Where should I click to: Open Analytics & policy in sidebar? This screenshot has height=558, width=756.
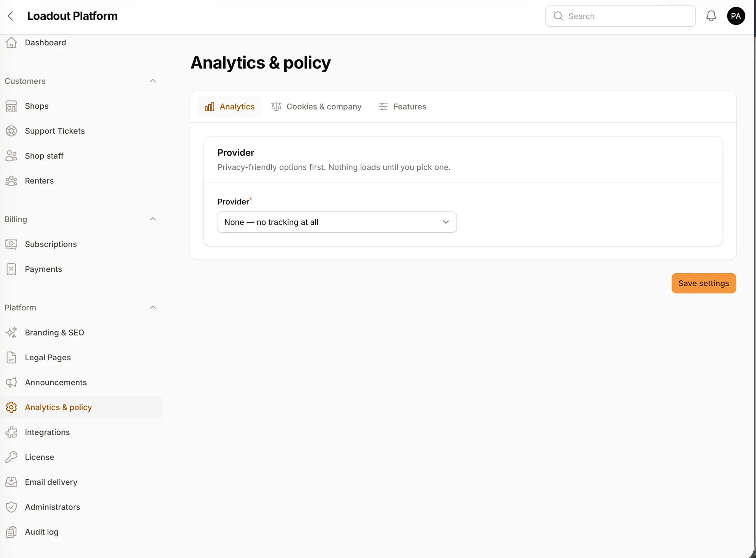pyautogui.click(x=82, y=407)
